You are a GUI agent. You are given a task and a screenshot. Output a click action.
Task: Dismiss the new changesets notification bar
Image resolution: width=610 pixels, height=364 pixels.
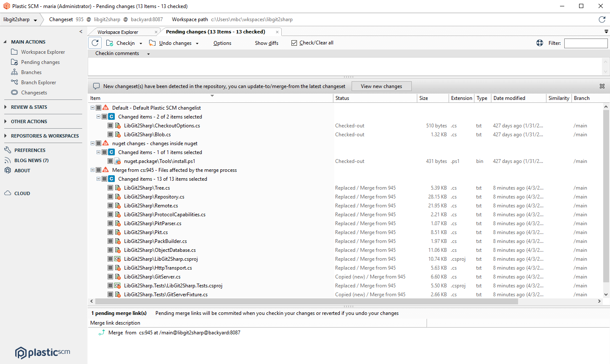[602, 86]
